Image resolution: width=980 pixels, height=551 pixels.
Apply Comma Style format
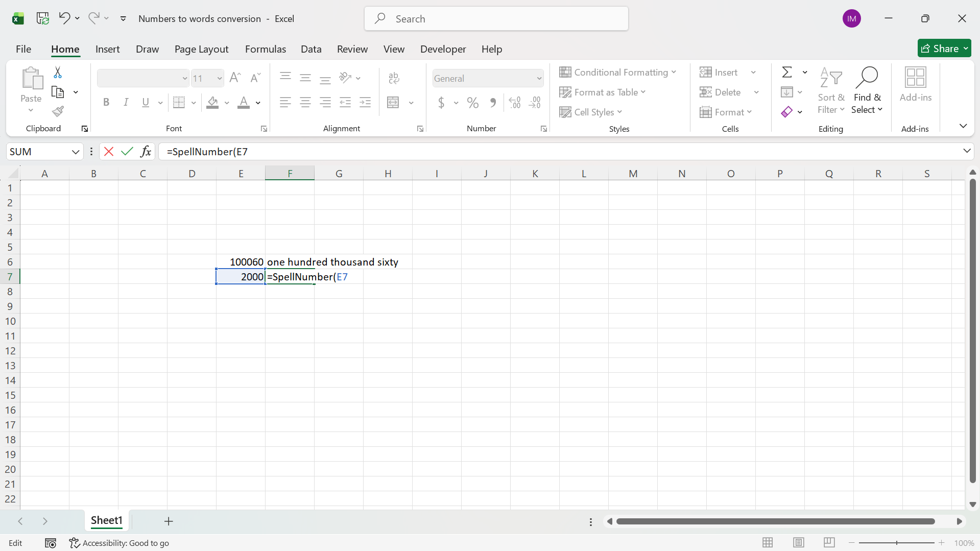pos(493,103)
